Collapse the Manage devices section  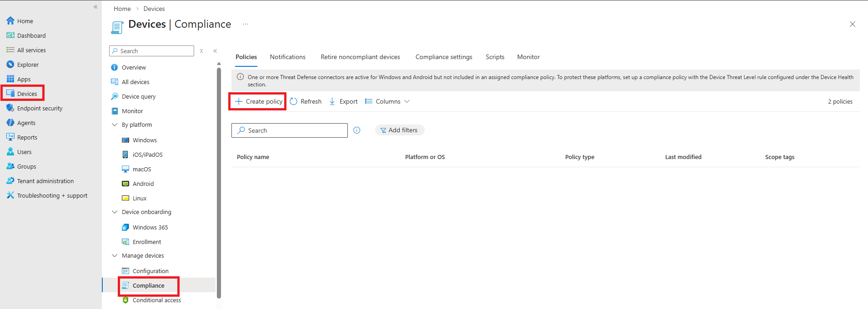point(115,255)
